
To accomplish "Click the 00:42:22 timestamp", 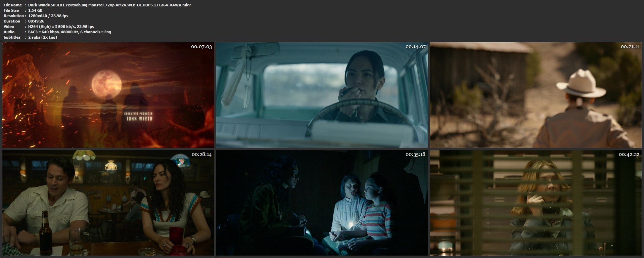I will (x=630, y=155).
